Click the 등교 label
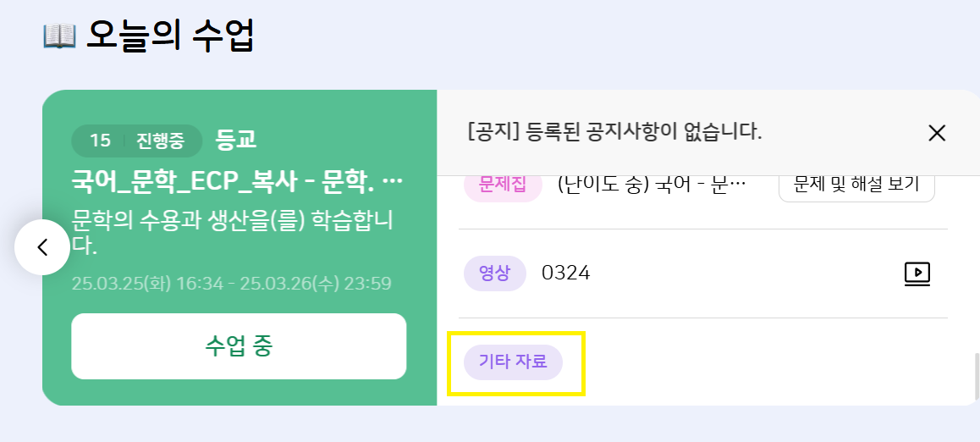Viewport: 980px width, 442px height. (236, 140)
